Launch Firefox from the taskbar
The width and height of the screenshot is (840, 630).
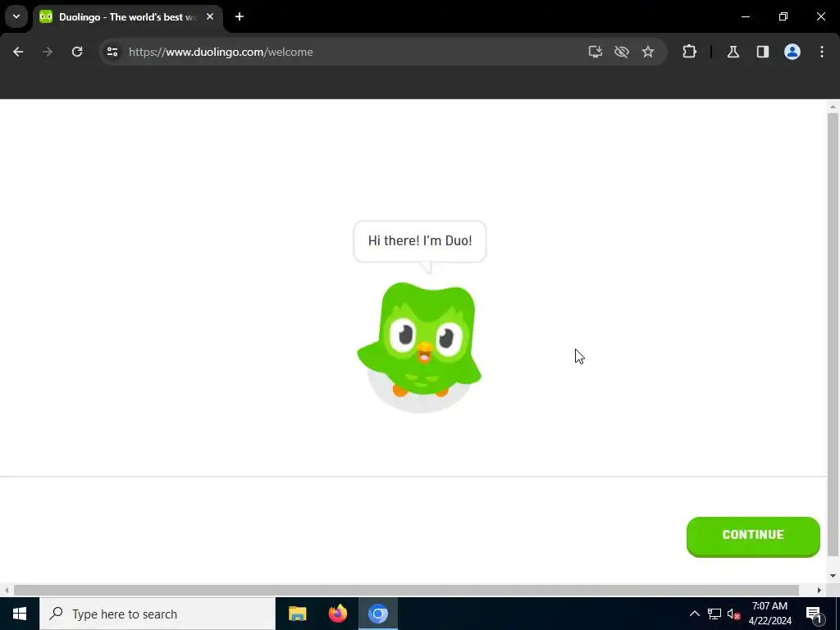point(337,614)
